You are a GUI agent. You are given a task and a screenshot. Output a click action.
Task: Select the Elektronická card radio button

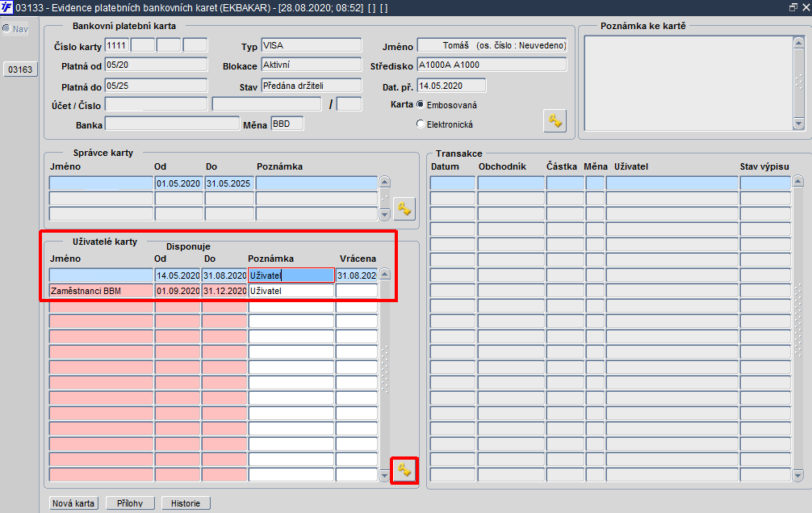(421, 124)
